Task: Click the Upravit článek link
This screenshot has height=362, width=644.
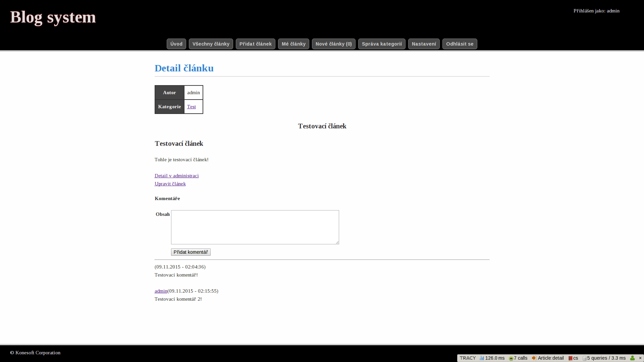Action: pos(170,184)
